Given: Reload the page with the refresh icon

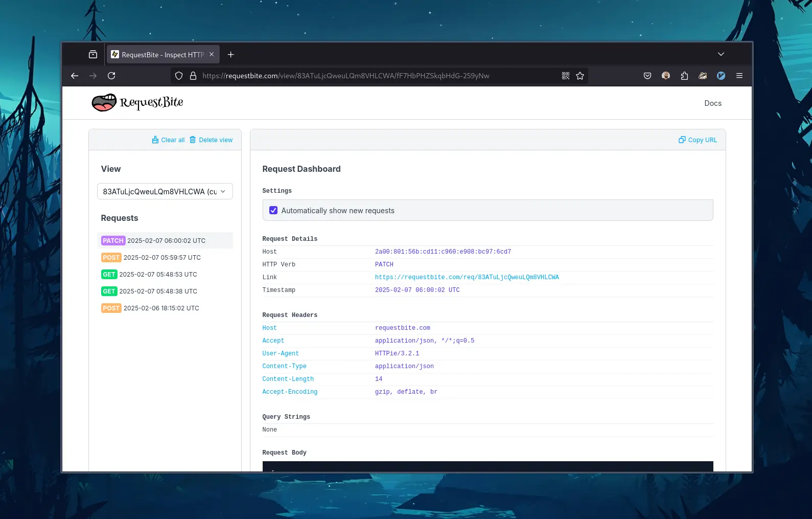Looking at the screenshot, I should tap(111, 76).
